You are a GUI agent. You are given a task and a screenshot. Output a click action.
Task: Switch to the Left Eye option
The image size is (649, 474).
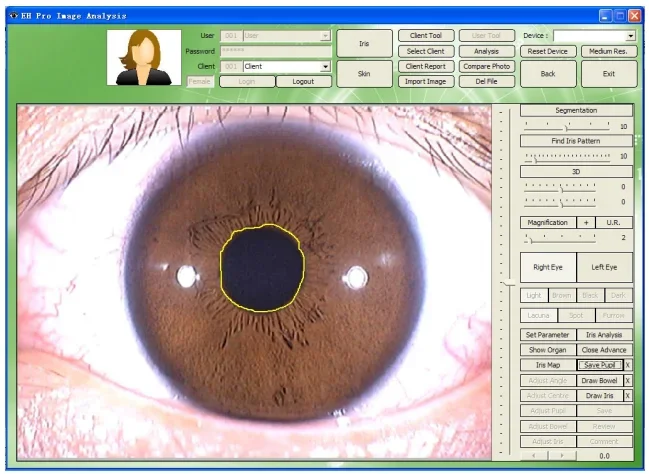[x=605, y=268]
